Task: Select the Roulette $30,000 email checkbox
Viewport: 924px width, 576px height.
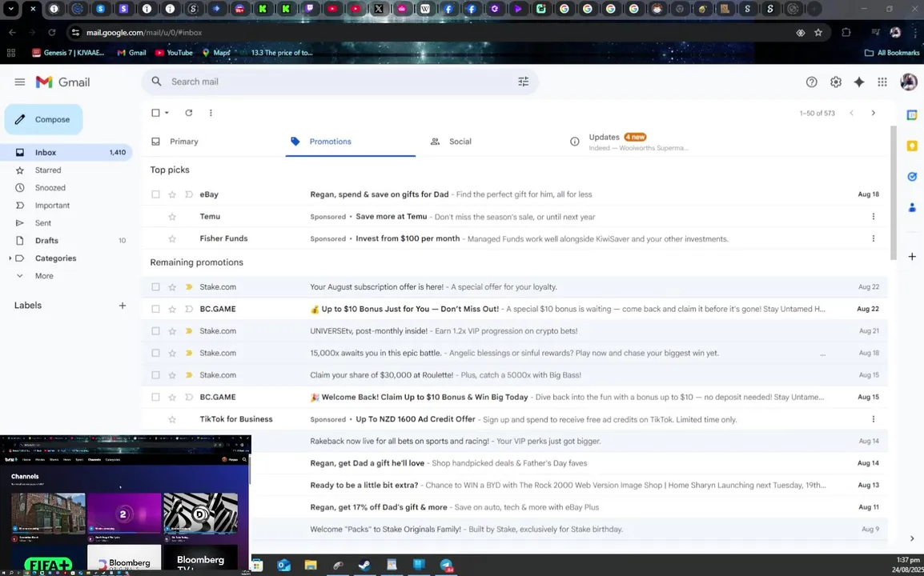Action: [x=155, y=375]
